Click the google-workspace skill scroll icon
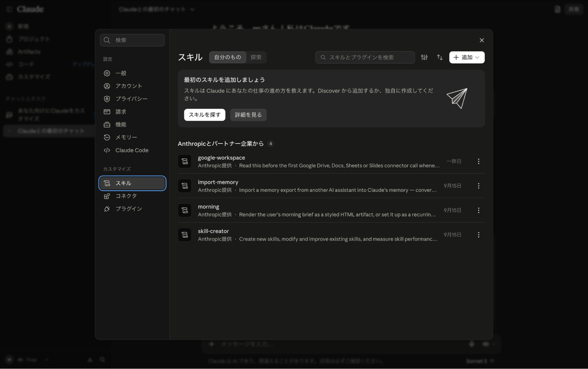The image size is (588, 369). [x=185, y=161]
